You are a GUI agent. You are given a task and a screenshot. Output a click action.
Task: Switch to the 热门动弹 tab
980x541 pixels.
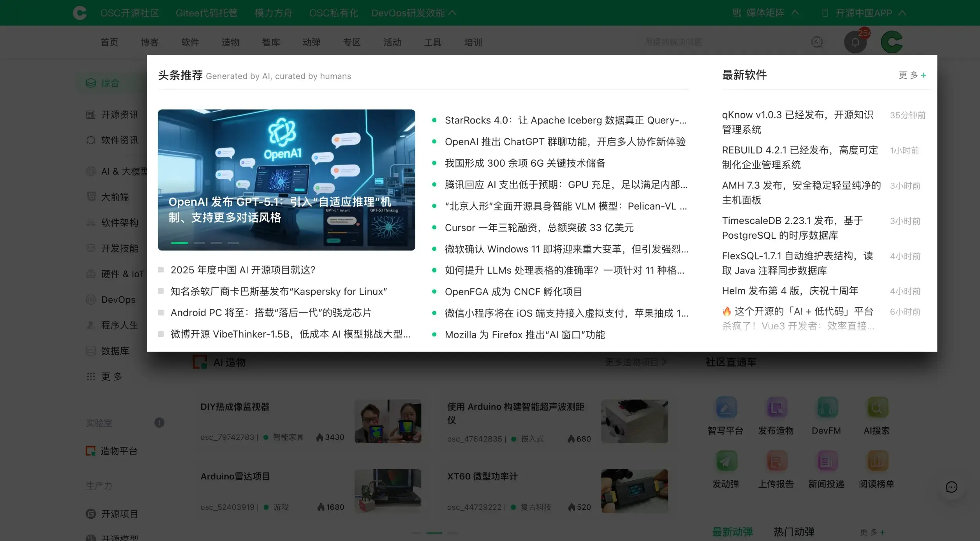click(x=794, y=532)
